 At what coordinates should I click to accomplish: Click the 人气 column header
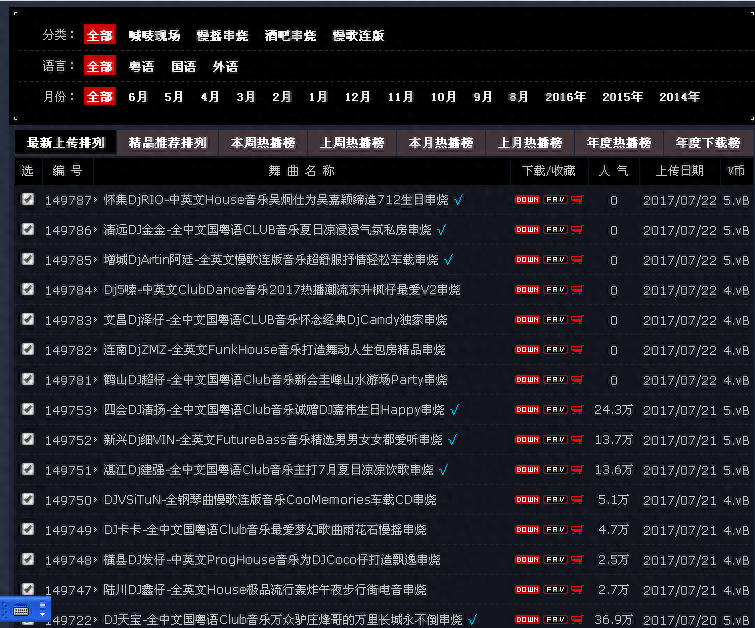pos(613,170)
